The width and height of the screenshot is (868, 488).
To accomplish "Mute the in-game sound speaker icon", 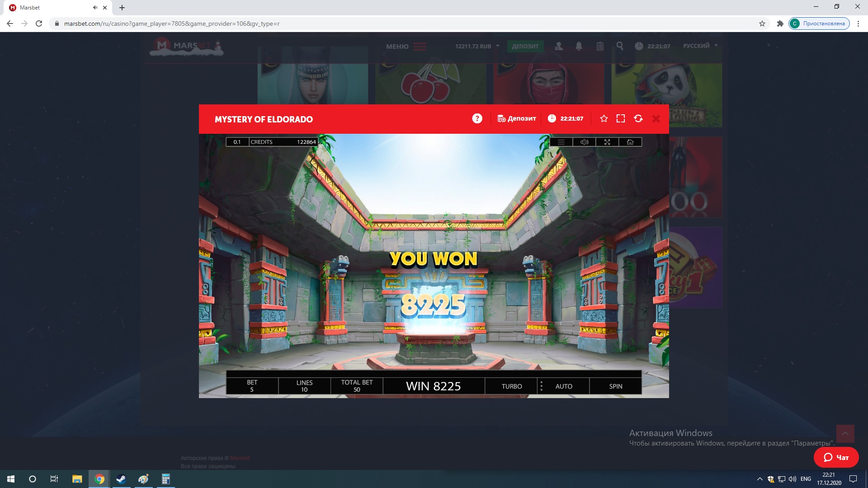I will (585, 142).
